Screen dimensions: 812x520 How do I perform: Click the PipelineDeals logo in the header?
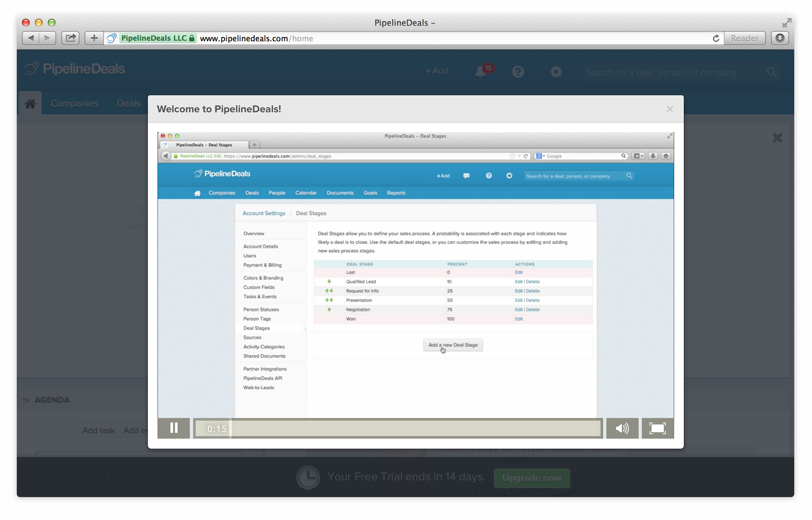[75, 69]
